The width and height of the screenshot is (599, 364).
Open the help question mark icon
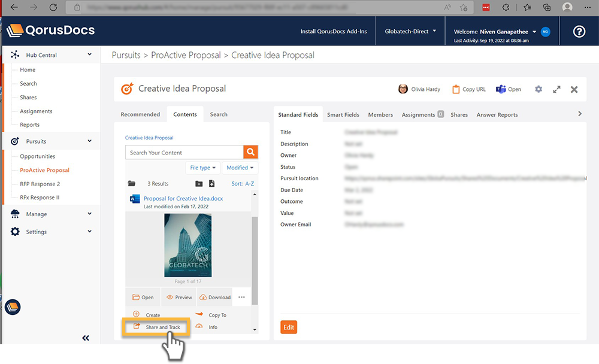click(579, 31)
